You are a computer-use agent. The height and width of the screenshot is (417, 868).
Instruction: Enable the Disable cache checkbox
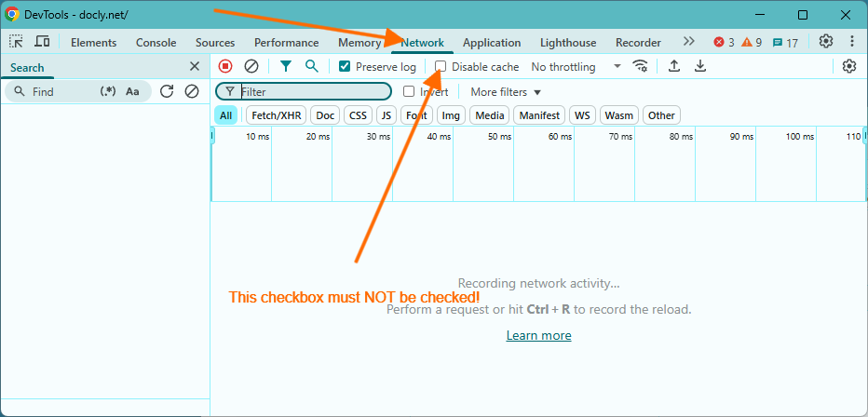click(x=441, y=67)
